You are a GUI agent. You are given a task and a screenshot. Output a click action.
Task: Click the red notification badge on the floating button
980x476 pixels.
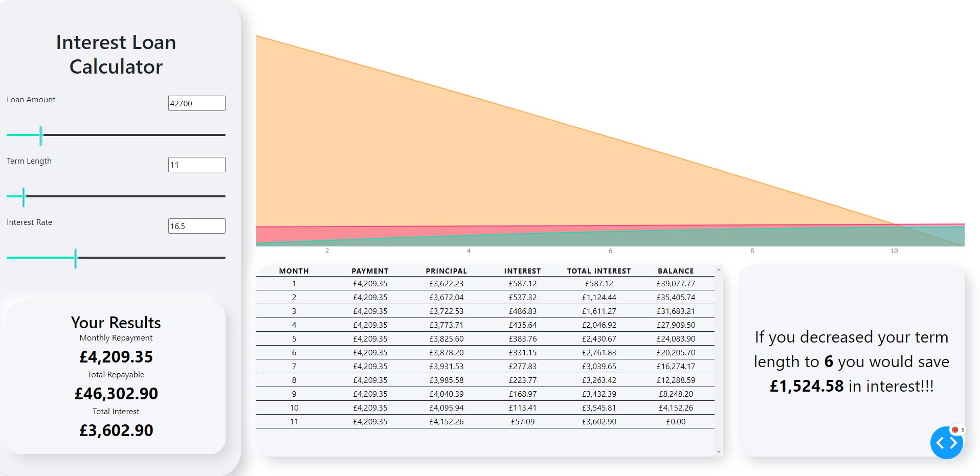955,430
